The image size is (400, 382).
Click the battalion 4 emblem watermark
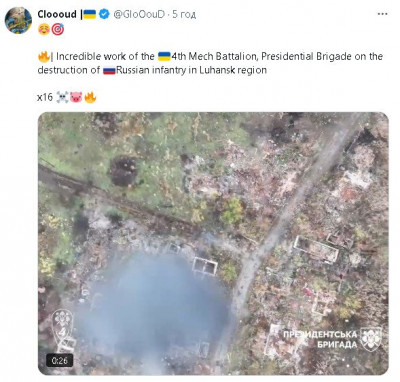[x=63, y=331]
